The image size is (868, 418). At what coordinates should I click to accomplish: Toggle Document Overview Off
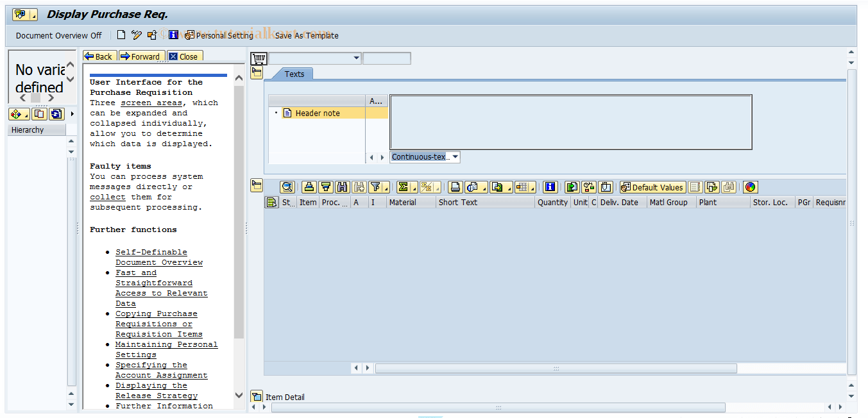coord(58,35)
